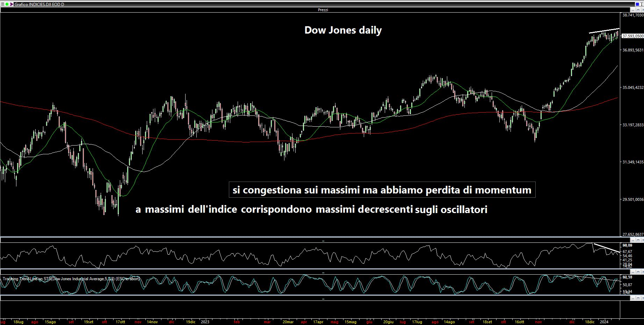This screenshot has height=325, width=644.
Task: Grab the splitter handle below the STS panel
Action: point(323,298)
